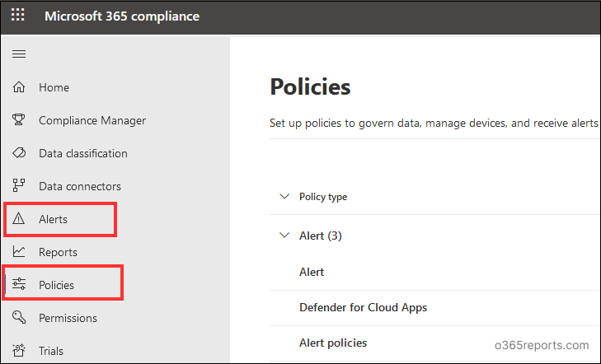Click the Policies page heading

click(x=310, y=86)
